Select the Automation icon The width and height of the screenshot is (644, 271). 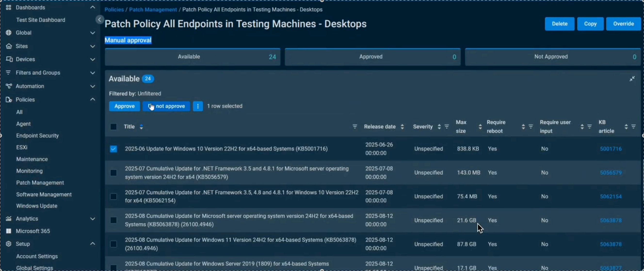click(8, 86)
